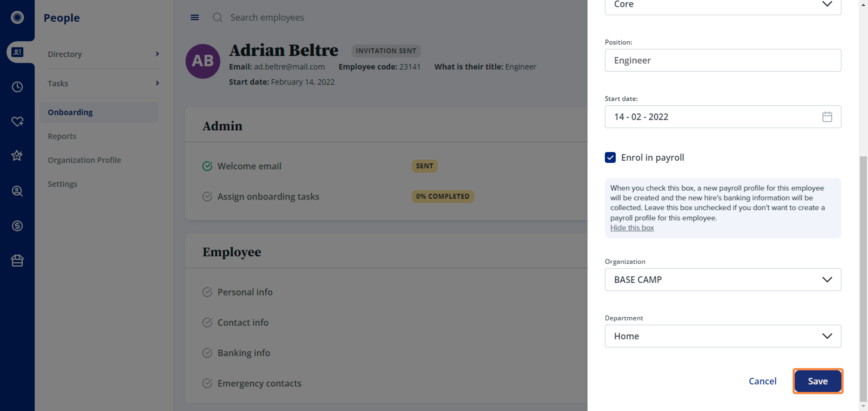Click the search magnifier icon
868x411 pixels.
[217, 17]
